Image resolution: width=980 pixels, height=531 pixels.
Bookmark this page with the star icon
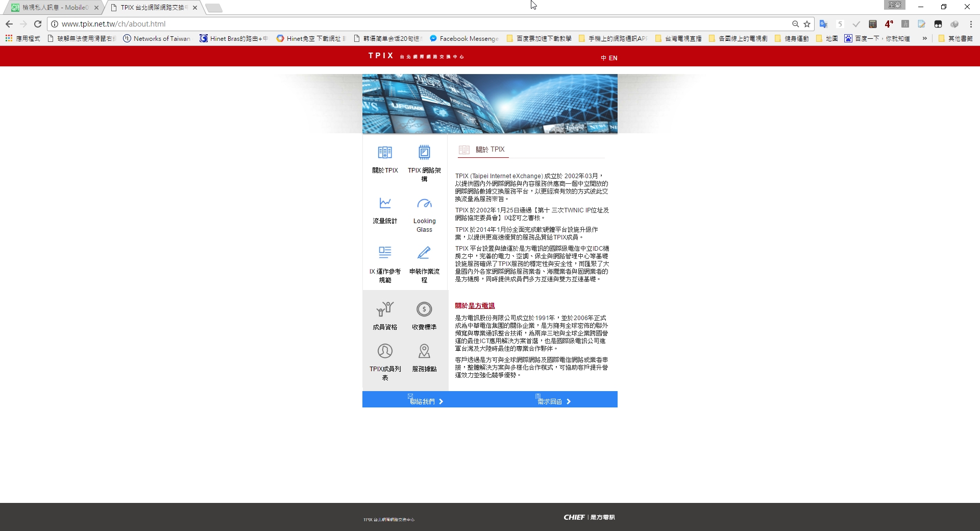pyautogui.click(x=807, y=24)
